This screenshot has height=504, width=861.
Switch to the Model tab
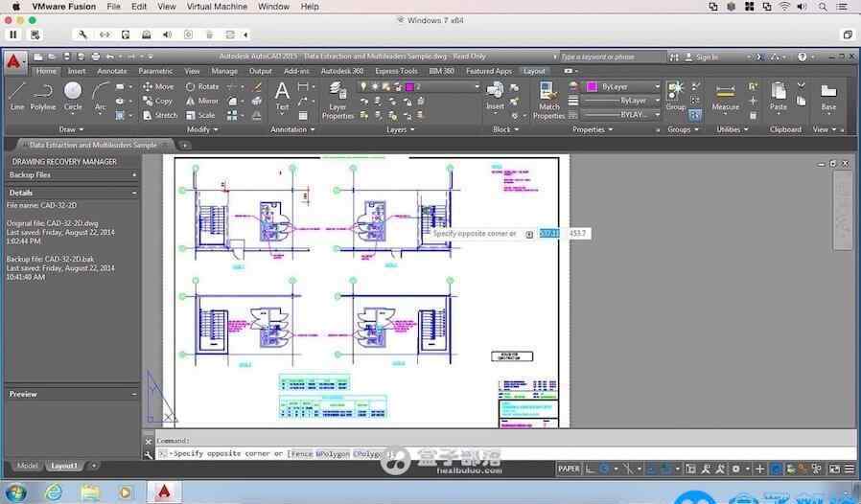coord(27,466)
